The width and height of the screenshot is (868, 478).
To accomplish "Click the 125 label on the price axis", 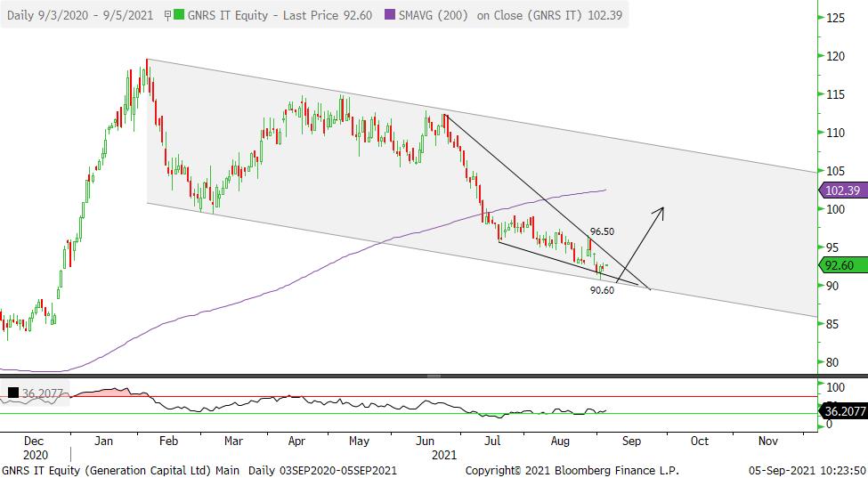I will point(837,19).
